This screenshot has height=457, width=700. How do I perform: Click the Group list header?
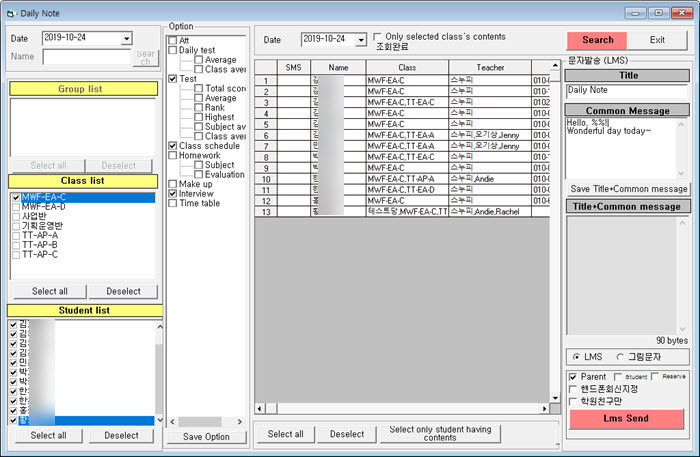[83, 89]
